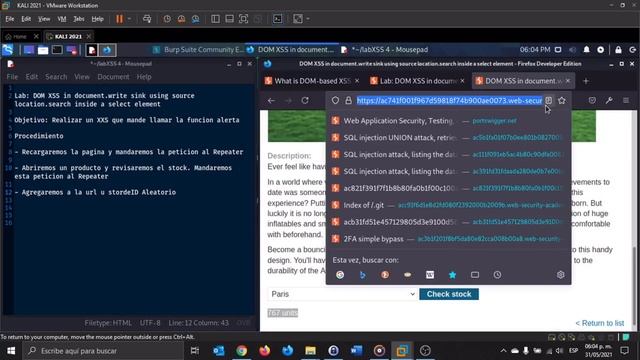Expand the stretch guest dropdown arrow
640x360 pixels.
tap(308, 19)
